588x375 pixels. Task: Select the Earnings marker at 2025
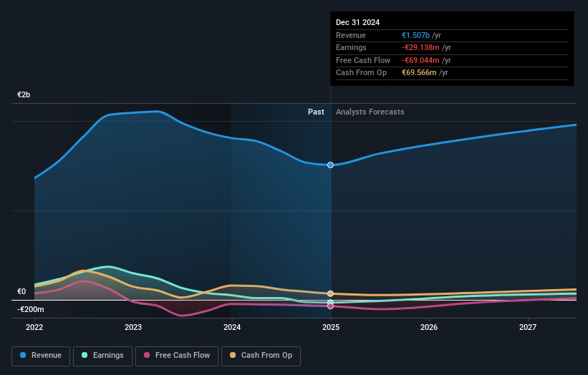(x=330, y=302)
